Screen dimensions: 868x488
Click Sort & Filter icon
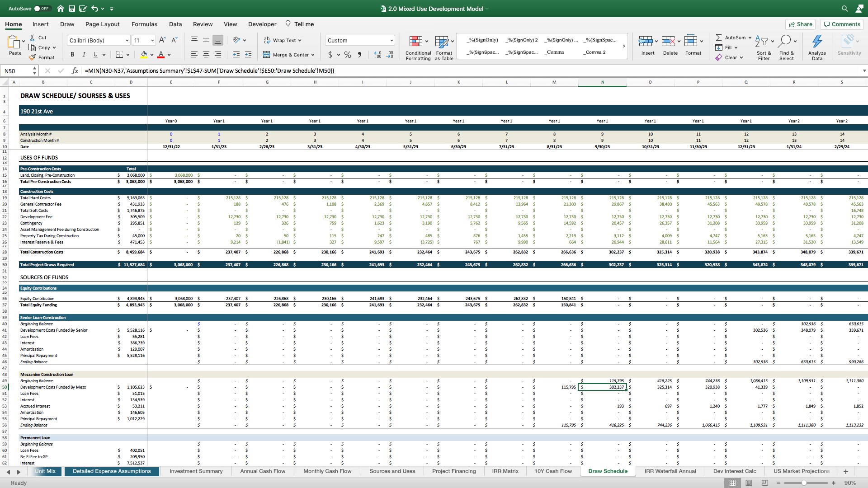click(x=762, y=42)
